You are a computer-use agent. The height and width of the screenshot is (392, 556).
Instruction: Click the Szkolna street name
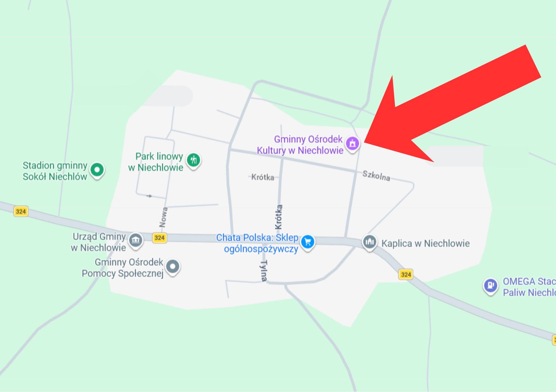[376, 176]
